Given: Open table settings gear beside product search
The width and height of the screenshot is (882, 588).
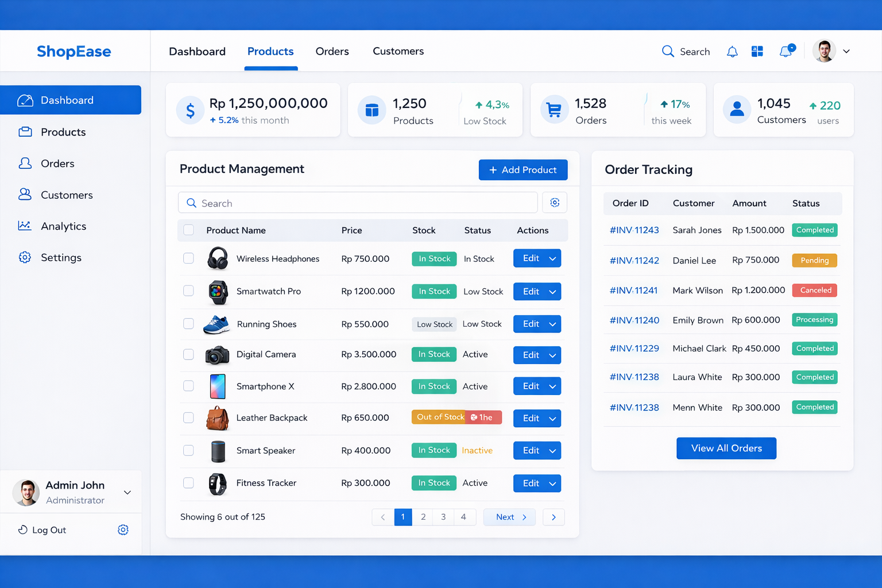Looking at the screenshot, I should click(555, 203).
